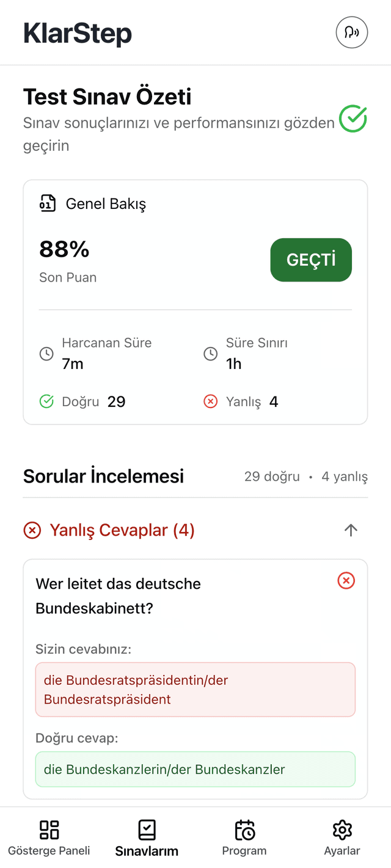Click the Süre Sınırı clock icon

(211, 353)
